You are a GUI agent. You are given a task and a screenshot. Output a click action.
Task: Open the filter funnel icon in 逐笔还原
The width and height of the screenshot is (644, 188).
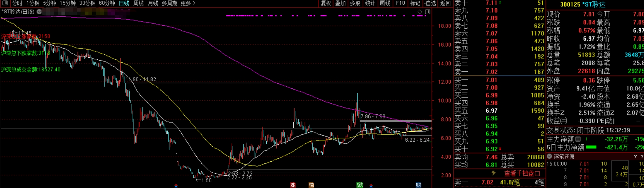[x=635, y=157]
